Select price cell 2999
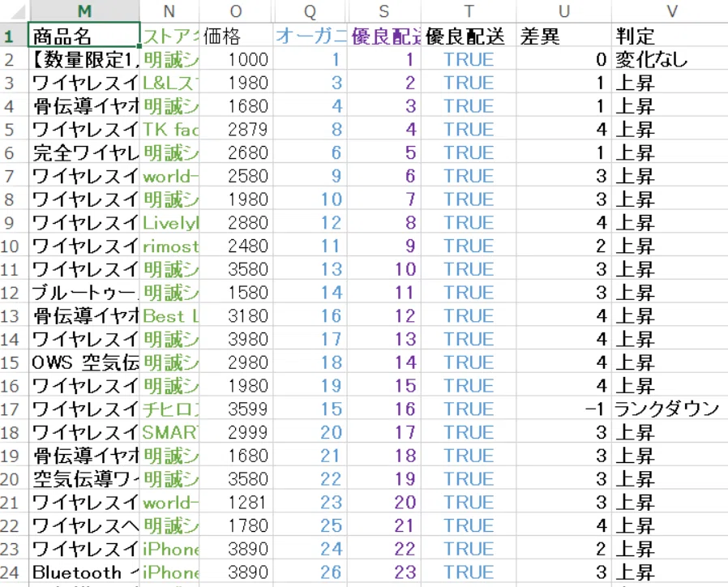This screenshot has height=587, width=728. 237,432
